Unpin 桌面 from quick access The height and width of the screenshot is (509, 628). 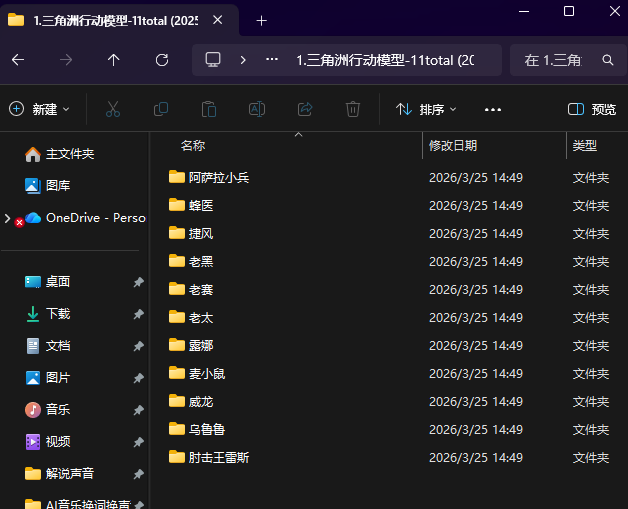[x=138, y=282]
